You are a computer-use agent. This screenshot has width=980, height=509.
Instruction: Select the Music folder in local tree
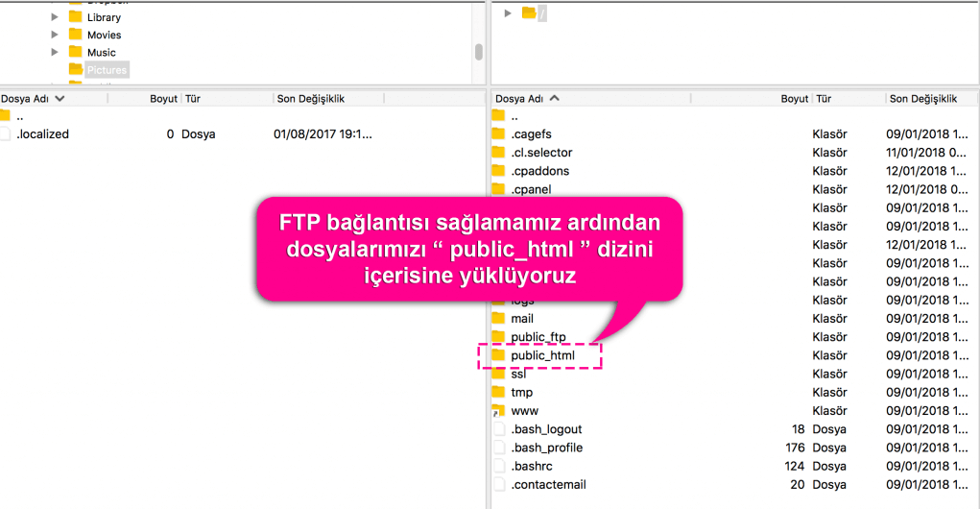click(x=101, y=53)
